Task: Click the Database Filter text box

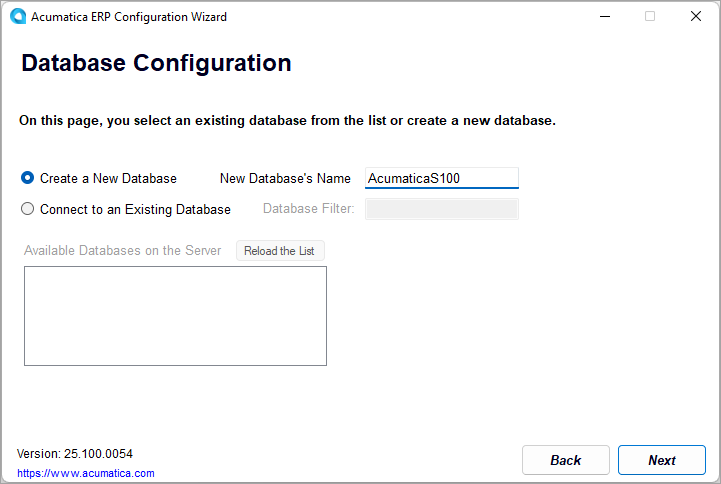Action: [x=441, y=209]
